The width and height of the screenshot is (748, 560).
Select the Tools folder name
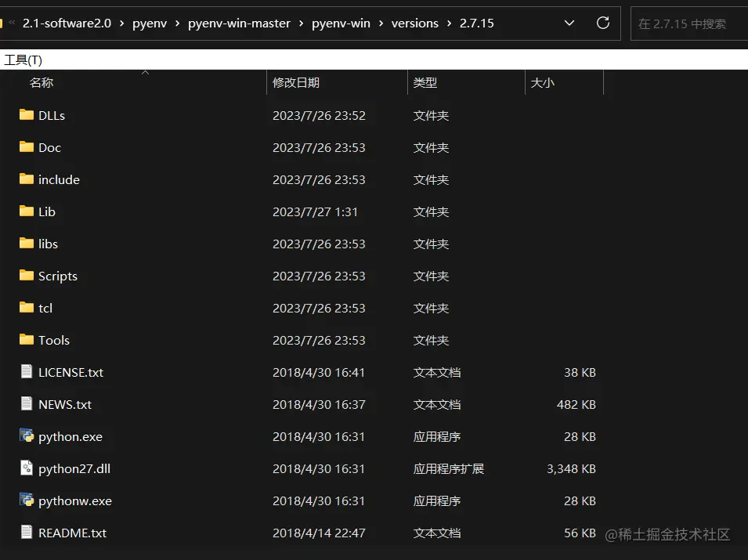(54, 340)
